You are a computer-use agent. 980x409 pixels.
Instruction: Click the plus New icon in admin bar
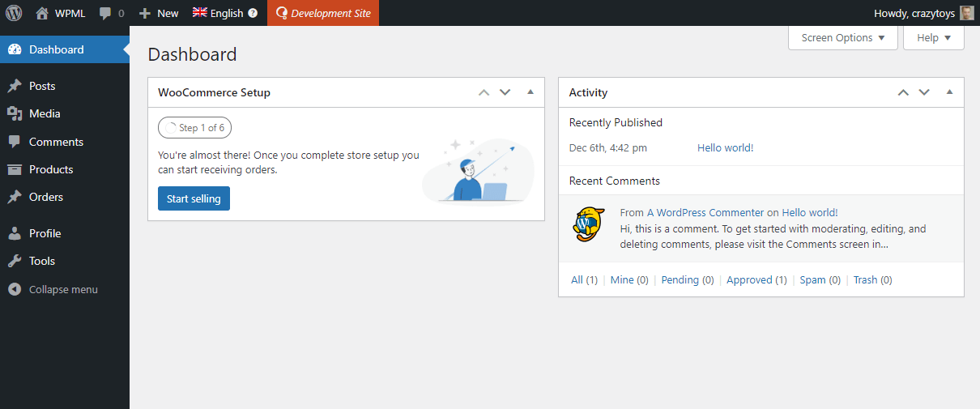(145, 13)
